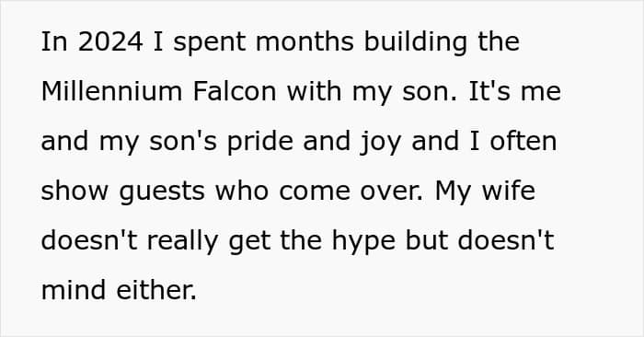Click the year "2024" in the text
This screenshot has width=644, height=337.
pyautogui.click(x=110, y=42)
